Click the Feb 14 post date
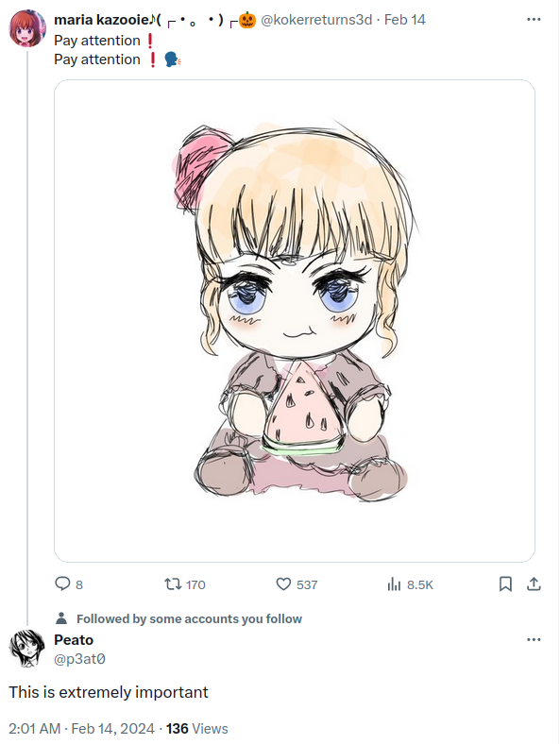Image resolution: width=560 pixels, height=744 pixels. point(405,20)
